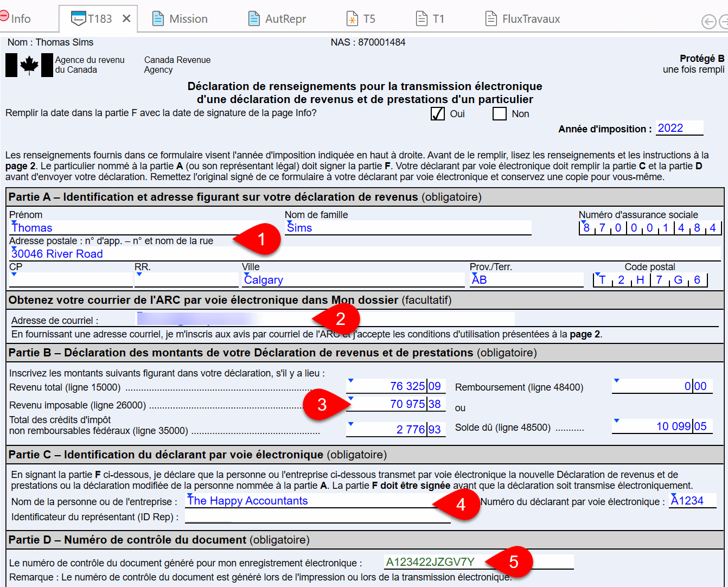The height and width of the screenshot is (587, 728).
Task: Select document control number A123422JZGV7Y
Action: (x=478, y=562)
